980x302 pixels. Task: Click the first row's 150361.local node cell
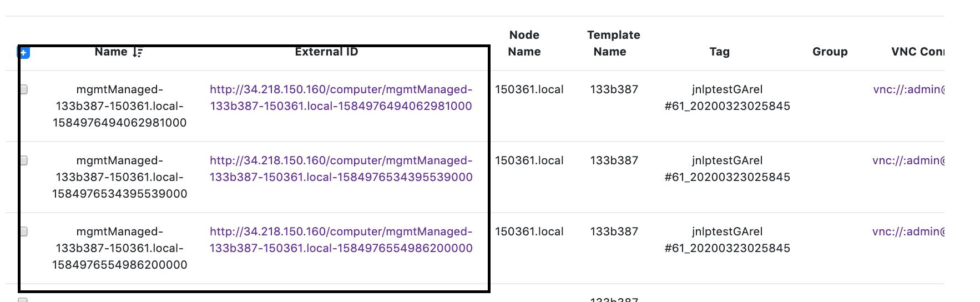pyautogui.click(x=529, y=89)
